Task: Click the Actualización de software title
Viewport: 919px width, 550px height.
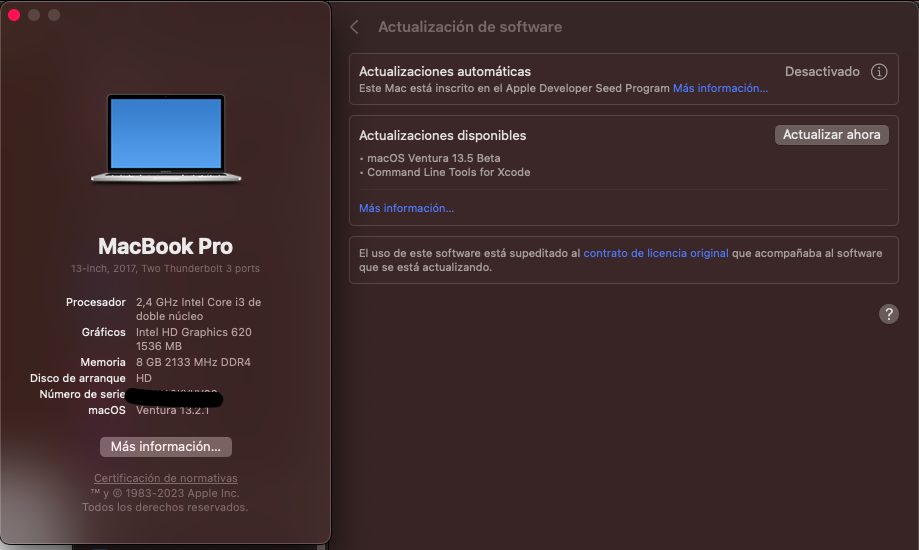Action: tap(470, 27)
